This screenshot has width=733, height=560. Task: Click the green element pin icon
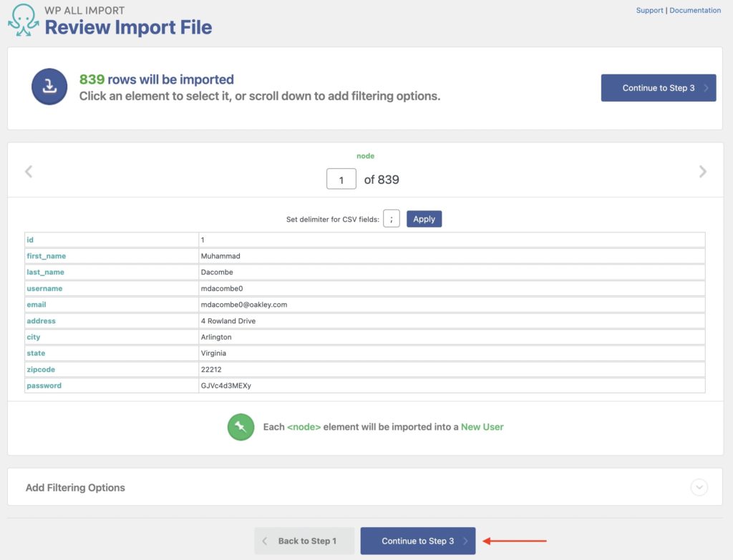tap(241, 427)
